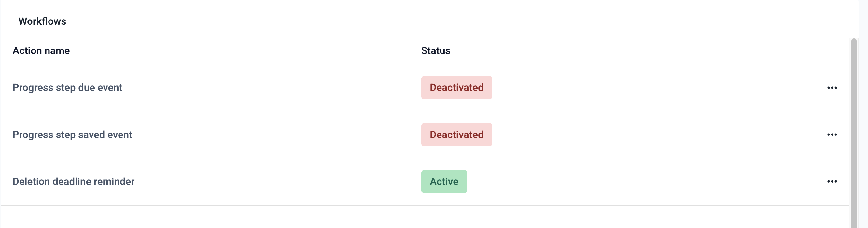Open more options for Progress step saved event
868x228 pixels.
[x=832, y=135]
